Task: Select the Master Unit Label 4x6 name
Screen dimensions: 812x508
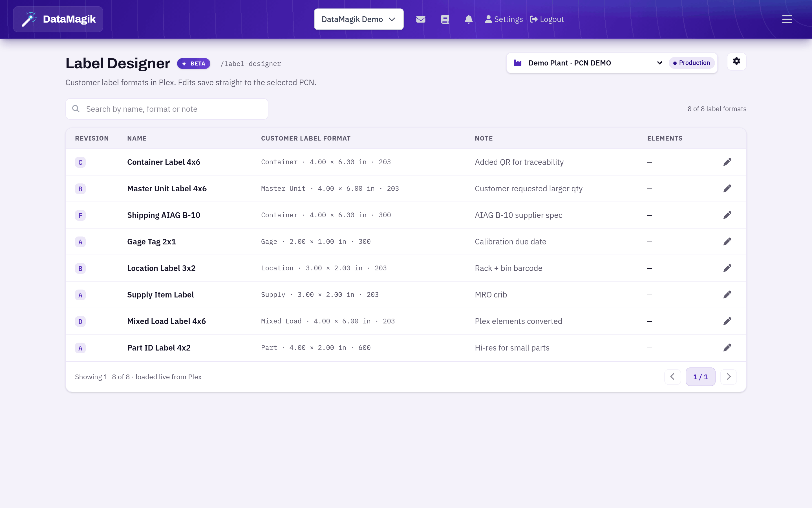Action: click(167, 189)
